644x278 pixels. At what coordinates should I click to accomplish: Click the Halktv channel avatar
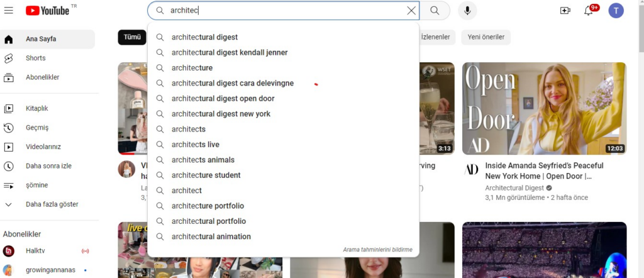coord(9,251)
